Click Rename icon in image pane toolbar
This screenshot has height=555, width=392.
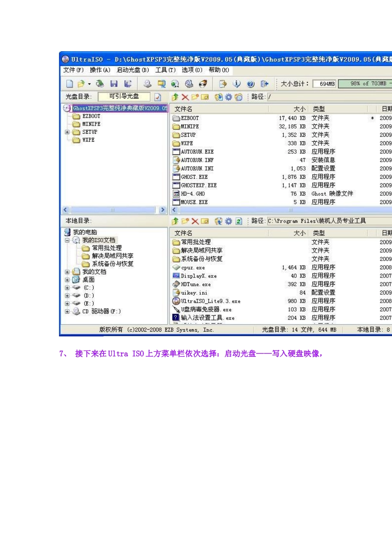point(205,97)
